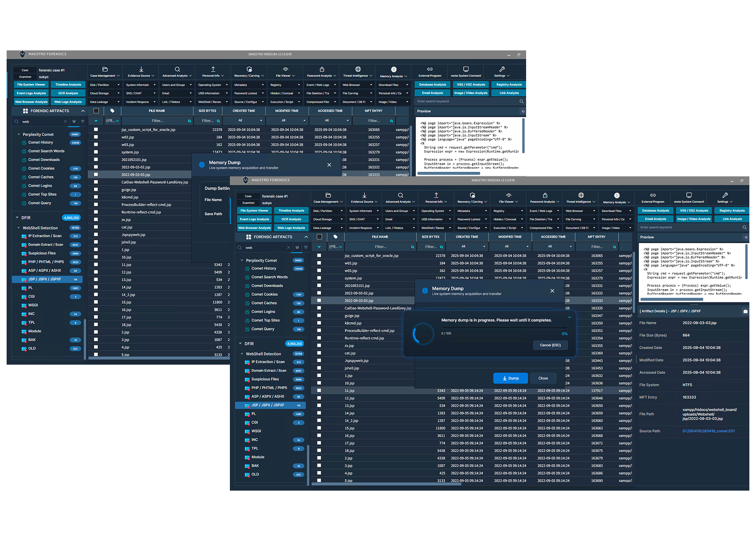Viewport: 756px width, 541px height.
Task: Toggle select-all checkbox in front window header
Action: [x=319, y=237]
